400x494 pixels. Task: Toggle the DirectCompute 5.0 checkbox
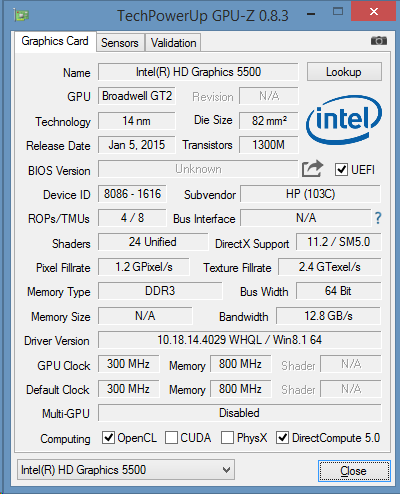click(x=282, y=437)
